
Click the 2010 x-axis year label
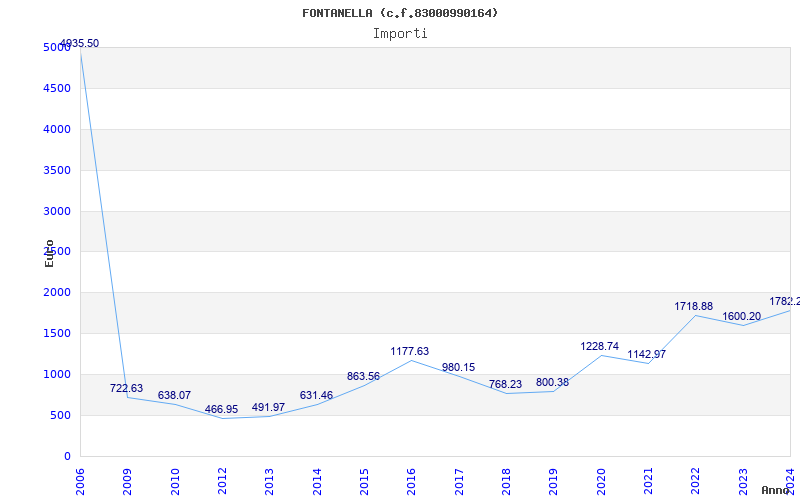174,482
